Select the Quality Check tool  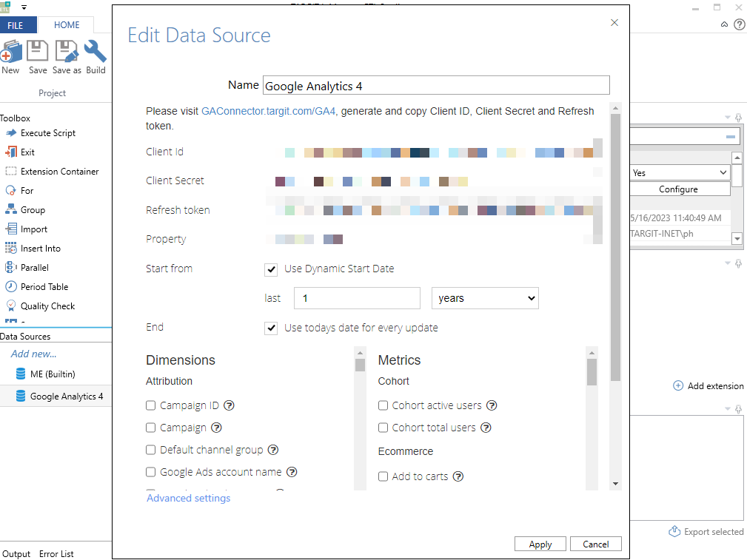(x=40, y=306)
